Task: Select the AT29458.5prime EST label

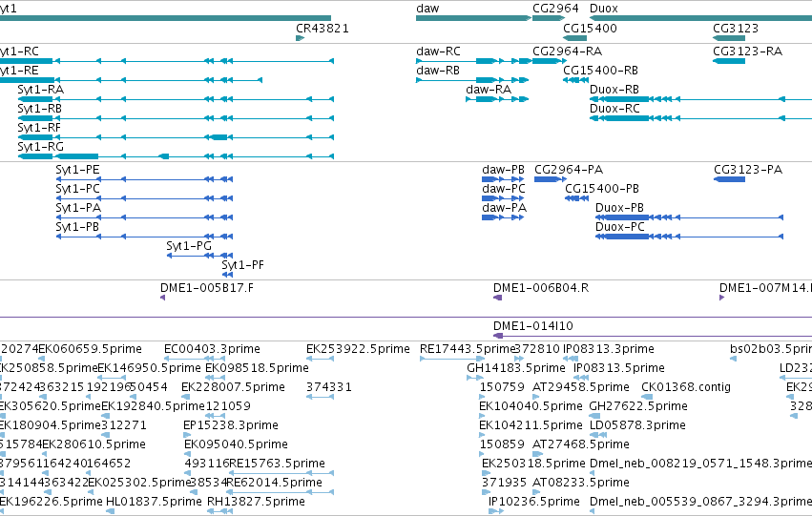Action: [581, 387]
